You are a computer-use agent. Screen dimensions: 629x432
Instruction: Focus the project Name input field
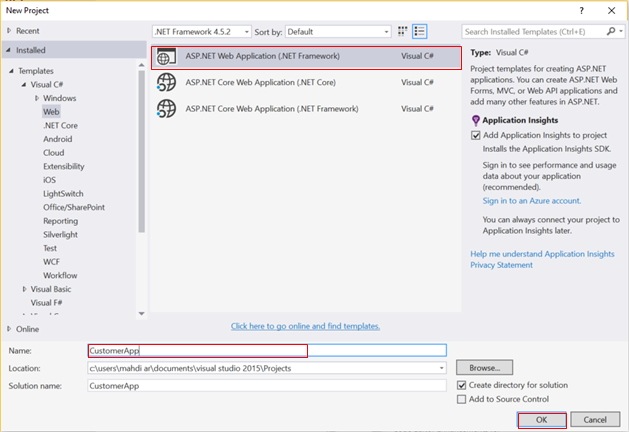[x=267, y=350]
